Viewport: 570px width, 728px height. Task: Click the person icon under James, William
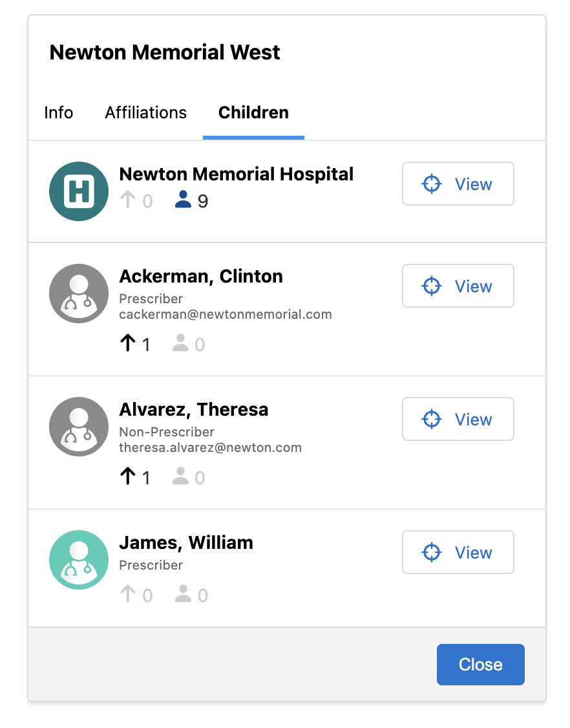(184, 595)
